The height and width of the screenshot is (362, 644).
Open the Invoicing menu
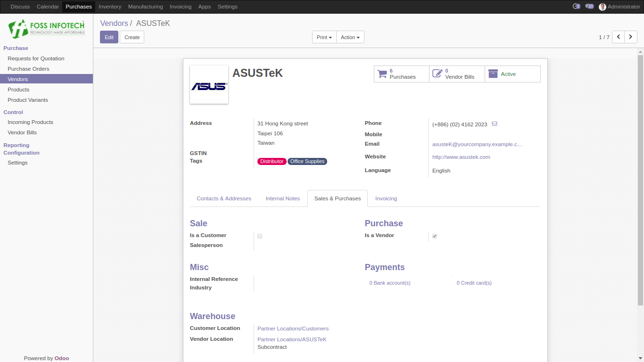click(181, 7)
